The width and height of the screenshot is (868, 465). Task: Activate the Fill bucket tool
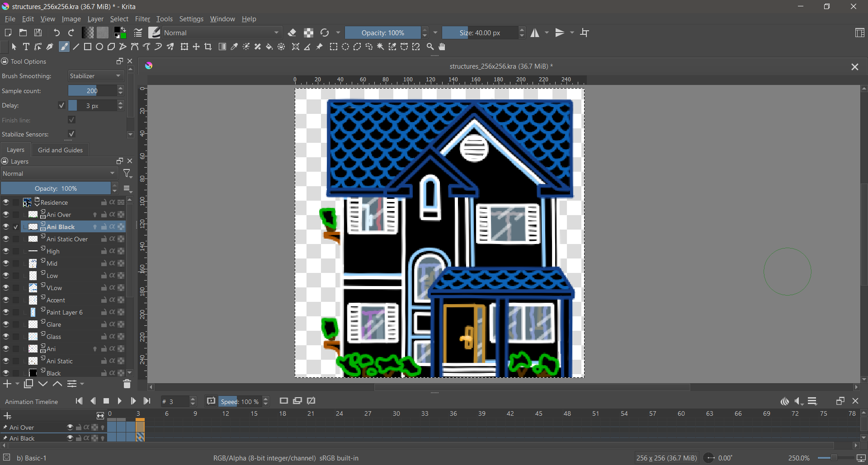point(269,47)
